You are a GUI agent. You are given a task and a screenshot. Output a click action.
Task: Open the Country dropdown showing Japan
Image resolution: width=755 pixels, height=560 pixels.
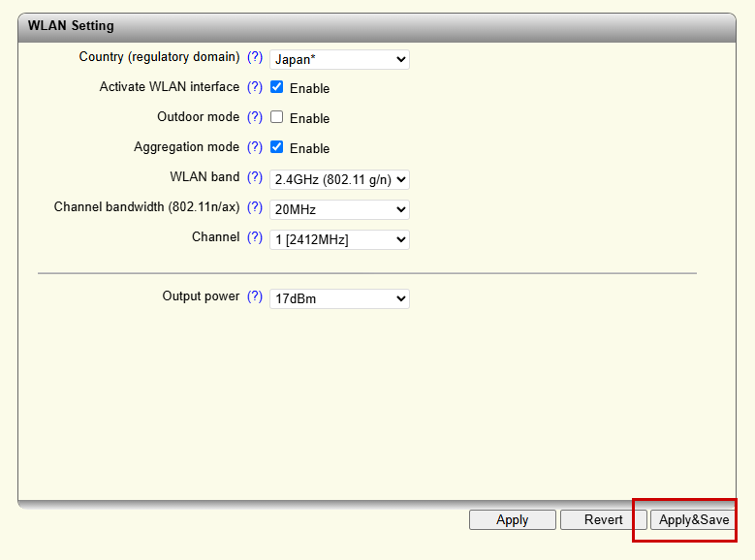pos(339,60)
